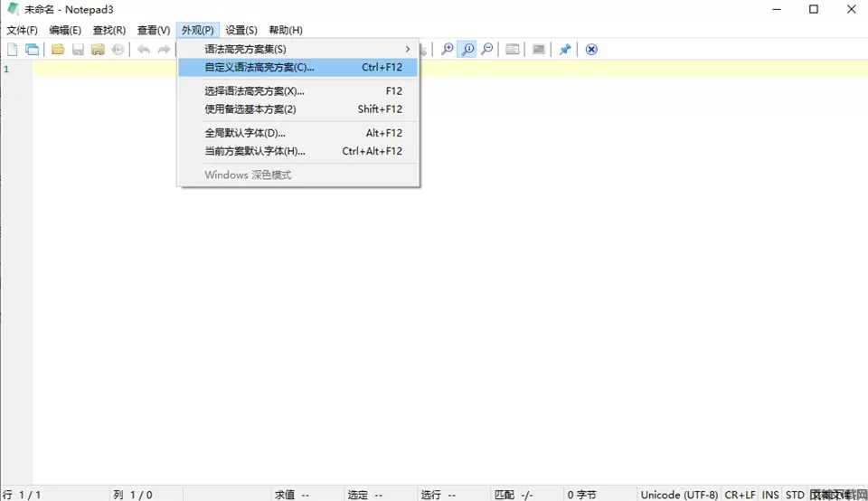Click the Windows 深色模式 menu item
868x501 pixels.
click(297, 175)
